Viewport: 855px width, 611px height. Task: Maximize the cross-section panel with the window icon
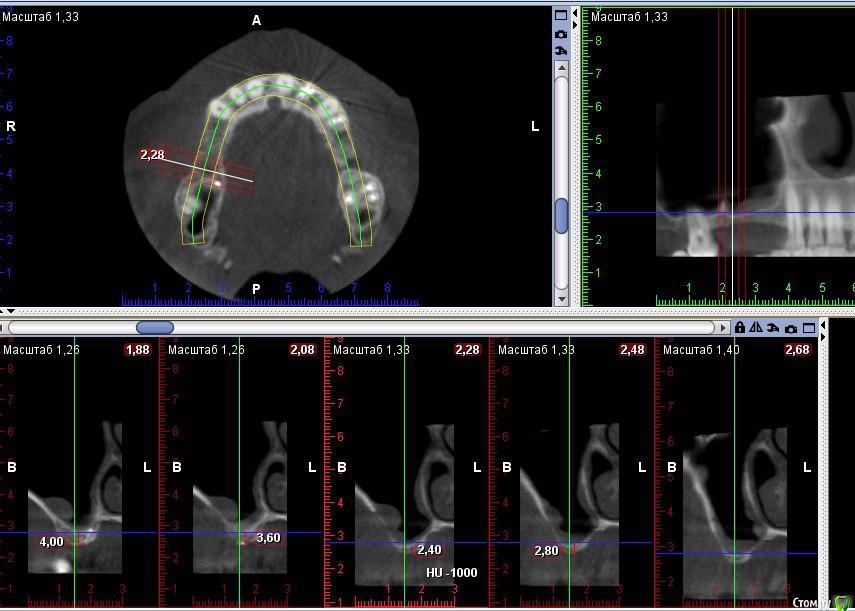tap(807, 328)
